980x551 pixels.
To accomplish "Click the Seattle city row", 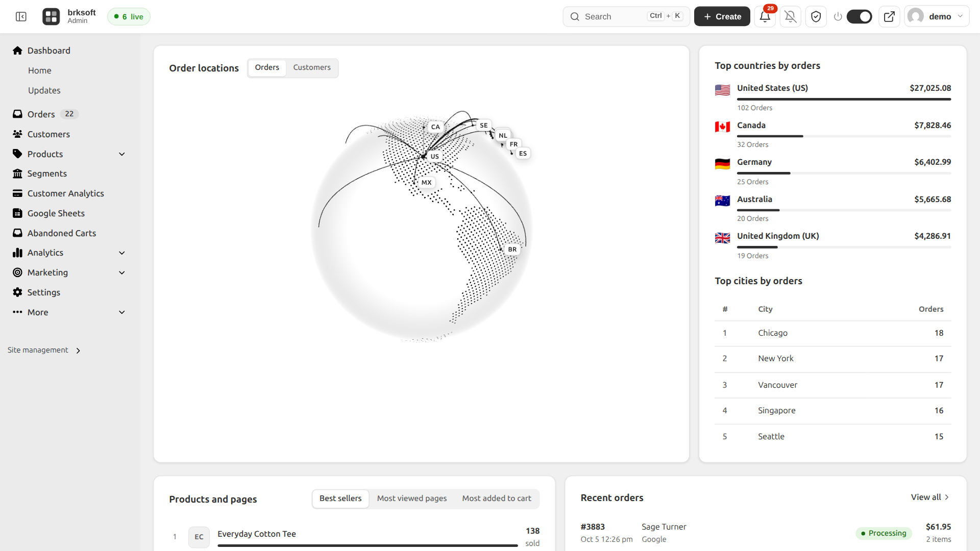I will pyautogui.click(x=832, y=437).
